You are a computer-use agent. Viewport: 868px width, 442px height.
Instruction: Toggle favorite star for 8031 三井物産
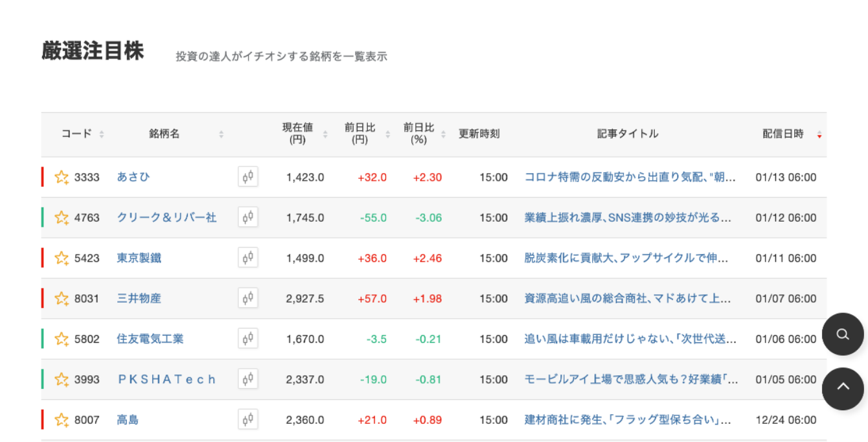[x=62, y=299]
